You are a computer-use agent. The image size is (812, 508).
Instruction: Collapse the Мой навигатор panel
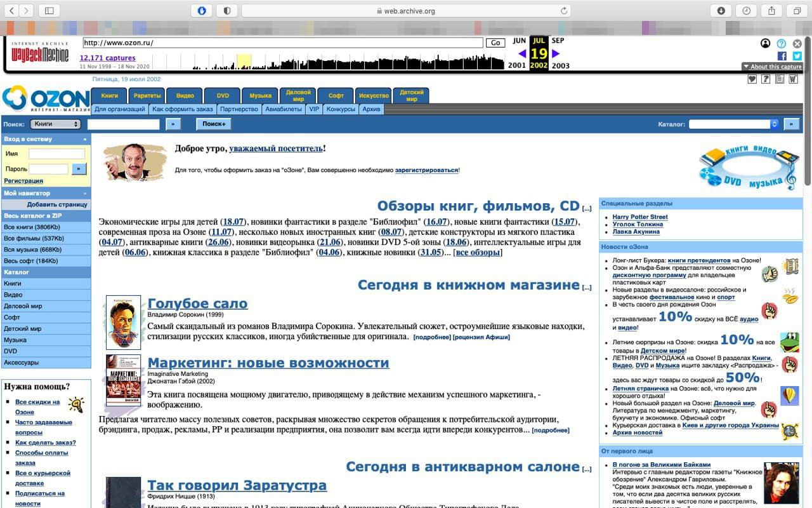coord(84,193)
